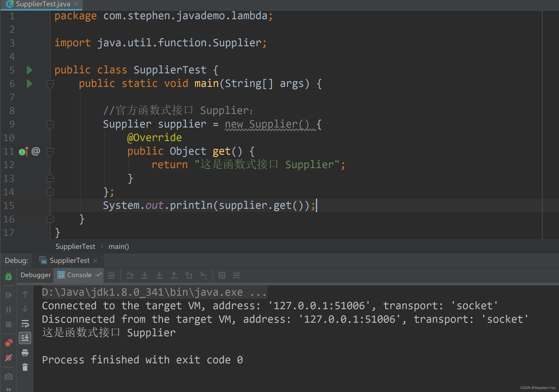Click the Print console output icon
The image size is (559, 392).
(25, 353)
